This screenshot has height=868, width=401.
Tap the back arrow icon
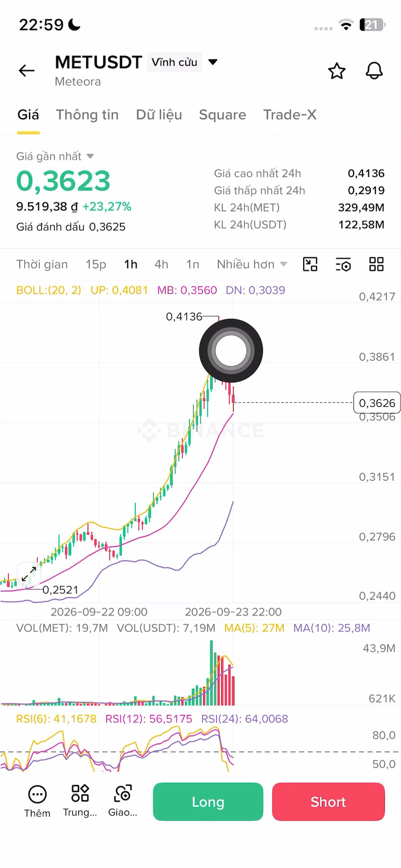pyautogui.click(x=27, y=71)
